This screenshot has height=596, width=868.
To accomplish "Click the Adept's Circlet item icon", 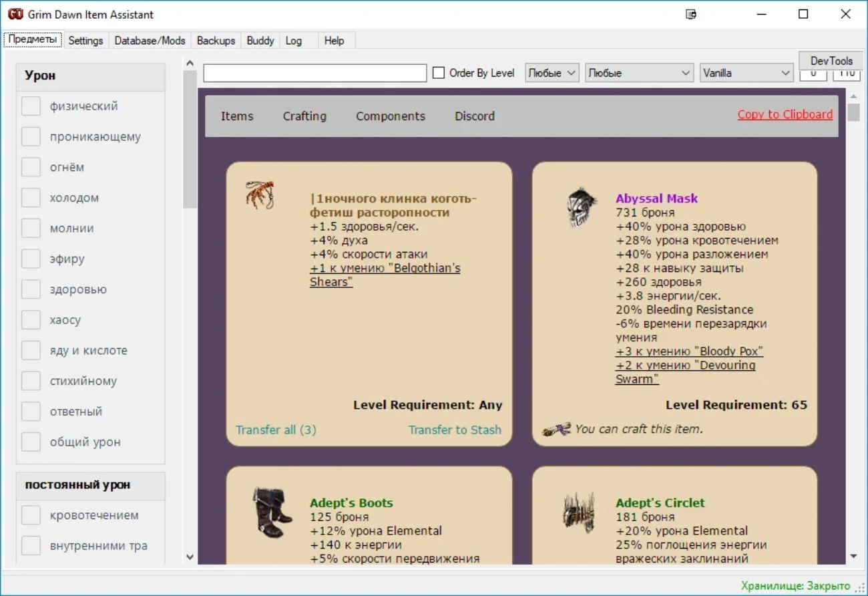I will pos(578,512).
